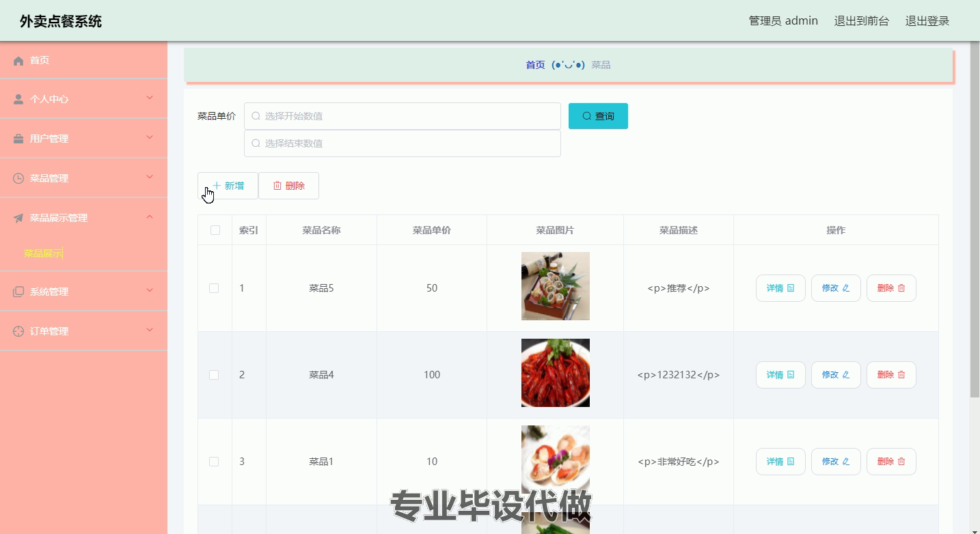Click the price cell showing 100

[x=432, y=375]
